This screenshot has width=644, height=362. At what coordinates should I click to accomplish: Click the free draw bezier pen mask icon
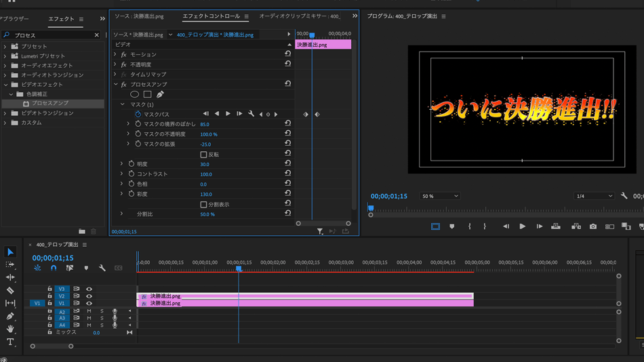click(160, 95)
